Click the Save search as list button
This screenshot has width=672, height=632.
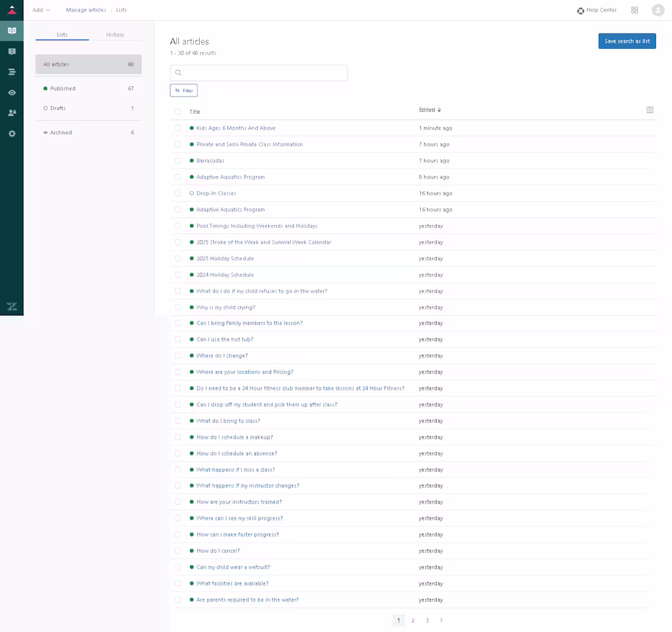[627, 41]
